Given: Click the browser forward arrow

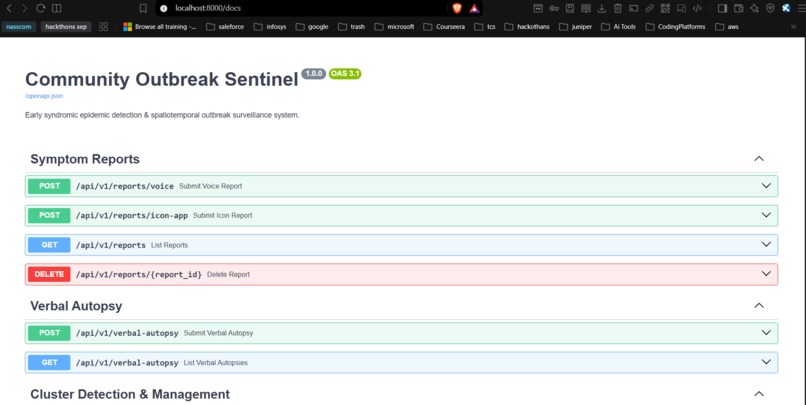Looking at the screenshot, I should [24, 8].
